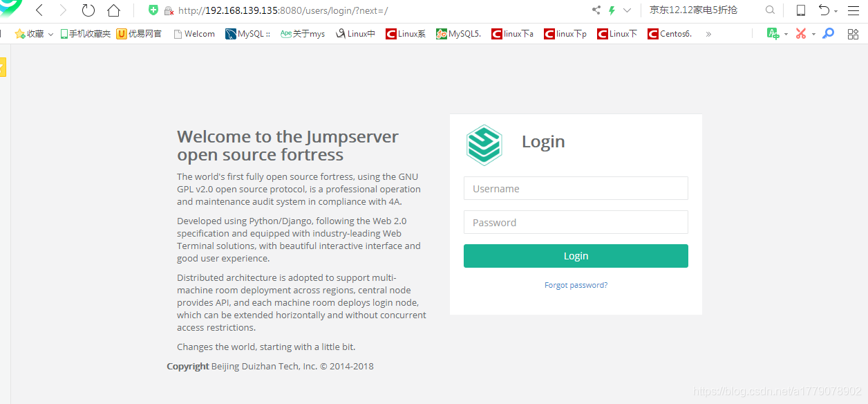Click the search box with 京东12.12 text

coord(693,10)
